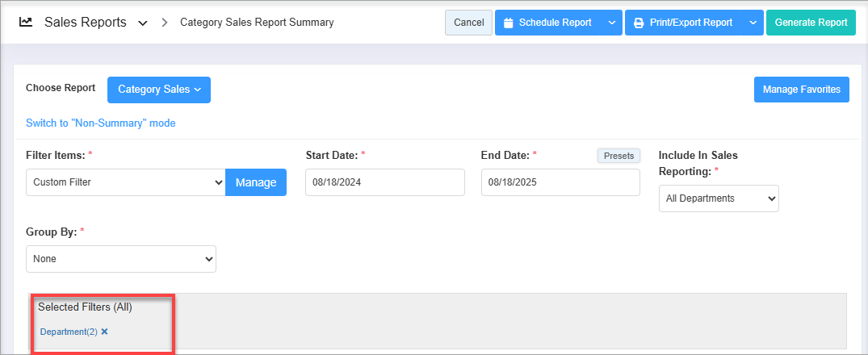Open the Category Sales report chooser
Viewport: 868px width, 355px height.
tap(159, 90)
